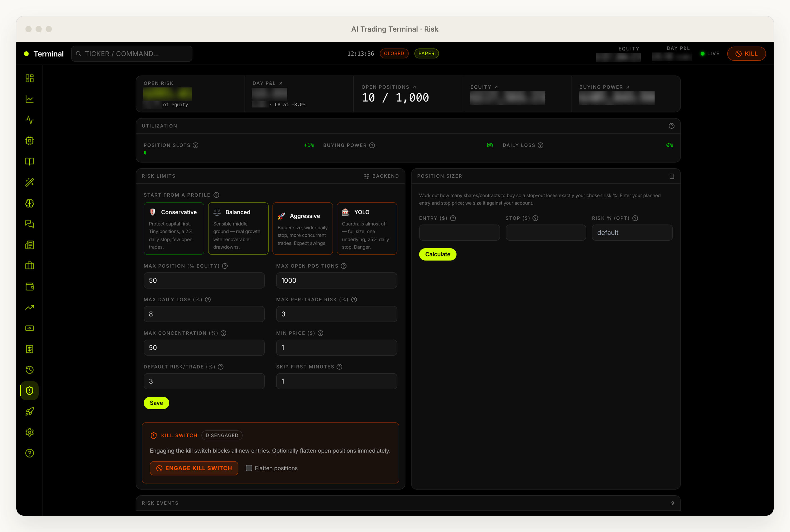Click the Risk % (opt) default field
This screenshot has height=532, width=790.
point(632,233)
